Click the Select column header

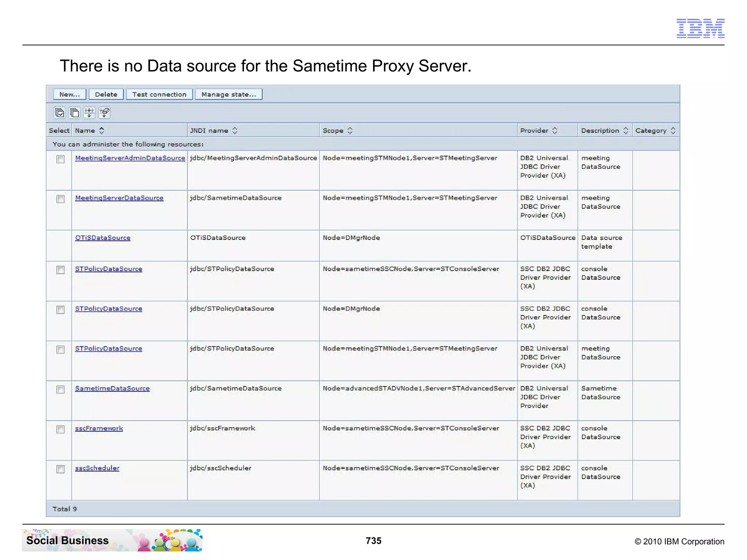pos(59,131)
